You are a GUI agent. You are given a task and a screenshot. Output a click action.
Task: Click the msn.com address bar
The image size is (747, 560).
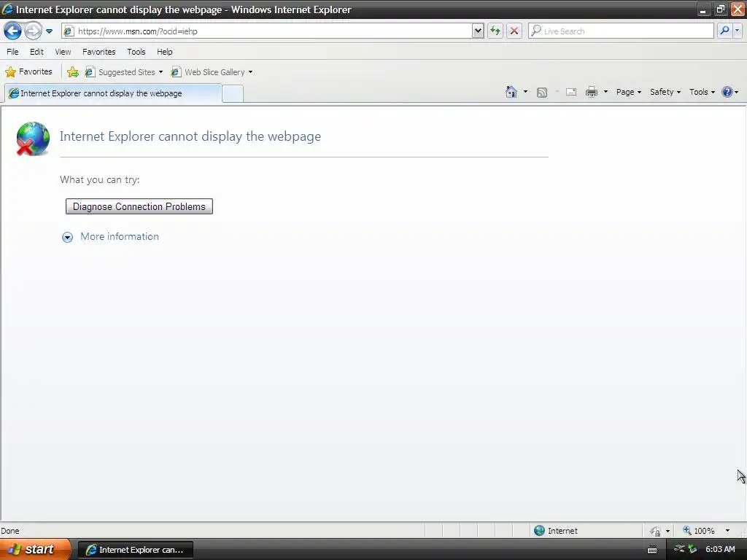pos(274,31)
